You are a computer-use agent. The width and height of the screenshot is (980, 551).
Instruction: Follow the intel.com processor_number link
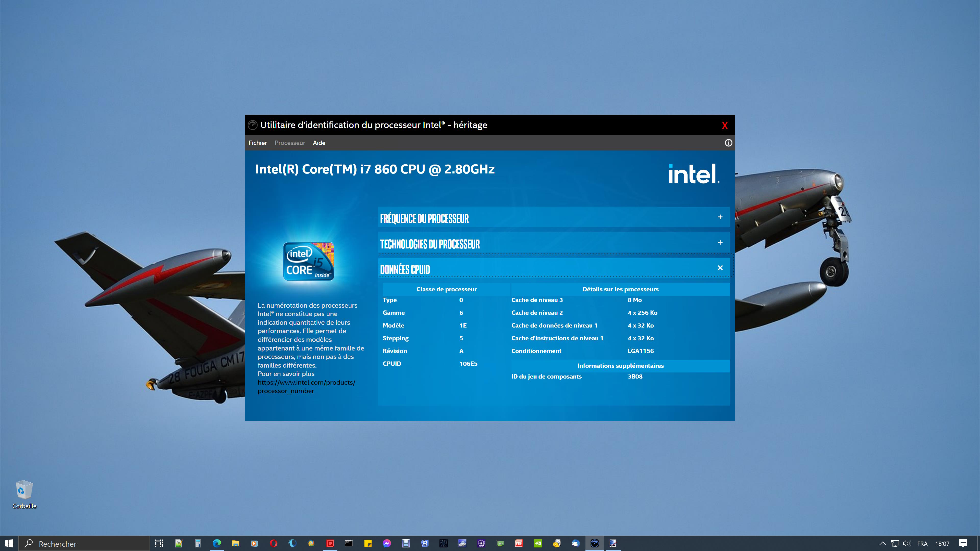pyautogui.click(x=306, y=386)
